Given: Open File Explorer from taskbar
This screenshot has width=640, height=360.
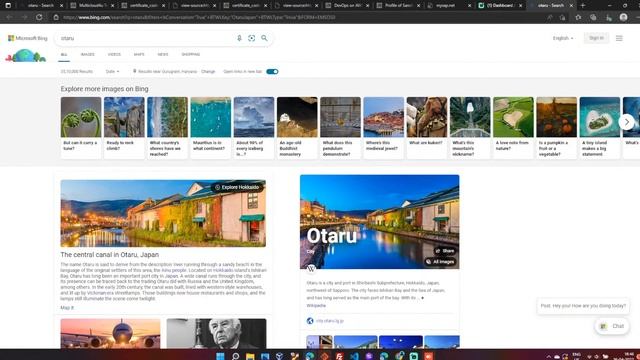Looking at the screenshot, I should (250, 356).
